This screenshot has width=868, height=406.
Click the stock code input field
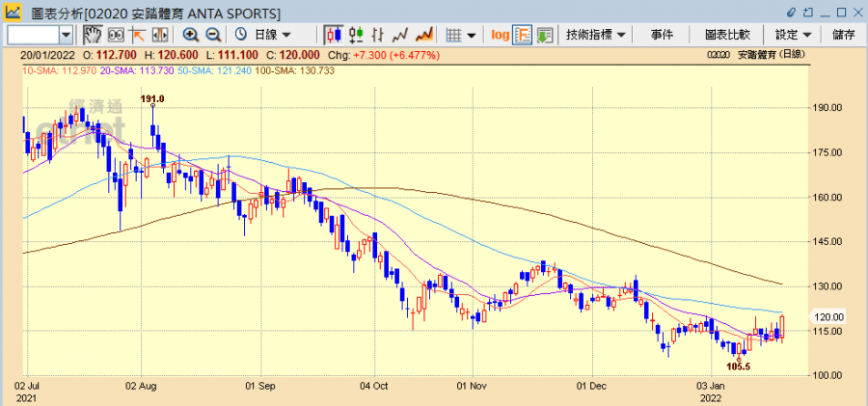click(x=32, y=35)
